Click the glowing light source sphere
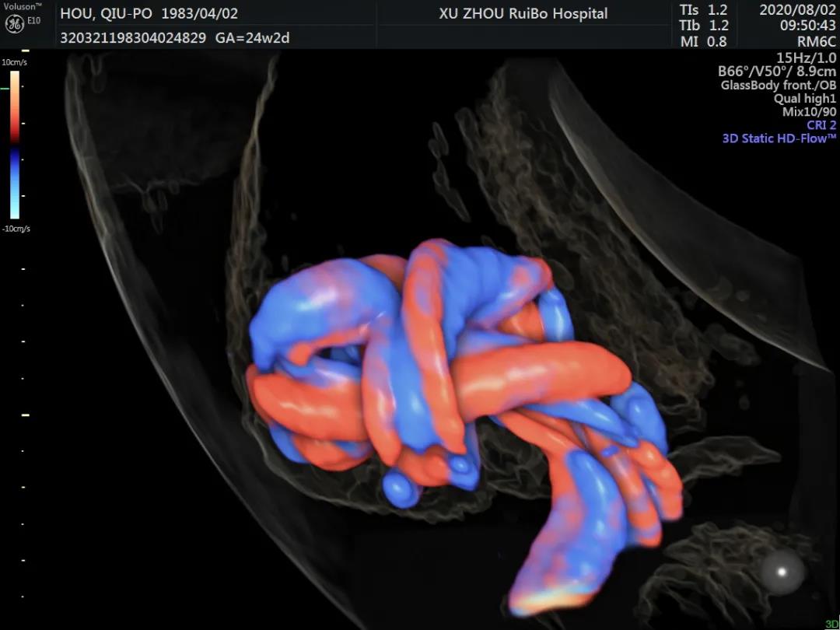This screenshot has width=840, height=630. tap(782, 573)
